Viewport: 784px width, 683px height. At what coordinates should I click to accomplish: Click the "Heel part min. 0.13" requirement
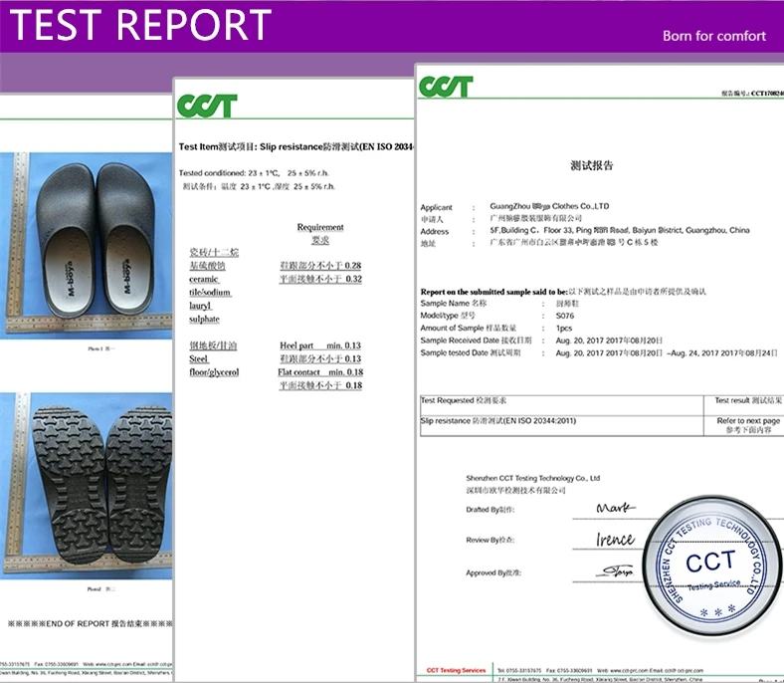pyautogui.click(x=320, y=345)
